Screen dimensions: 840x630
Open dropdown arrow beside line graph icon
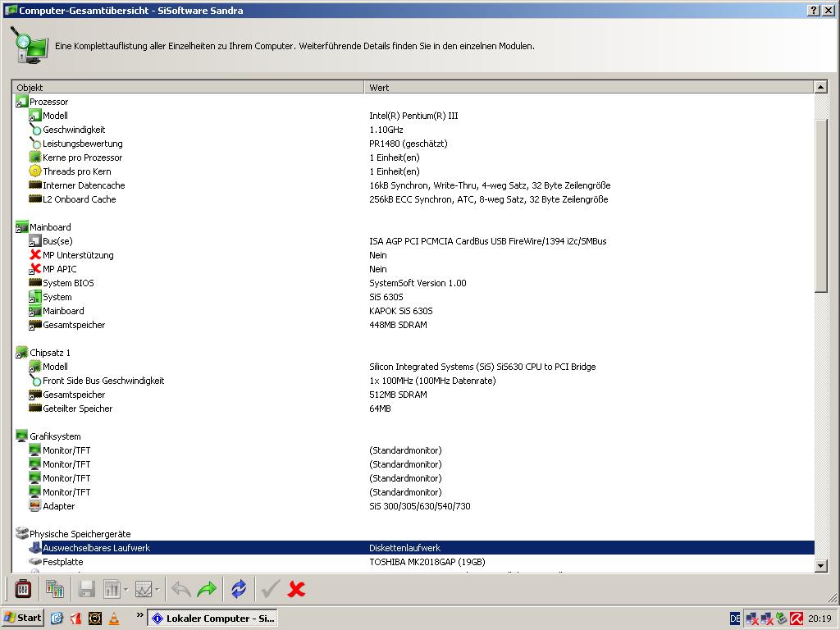point(157,589)
